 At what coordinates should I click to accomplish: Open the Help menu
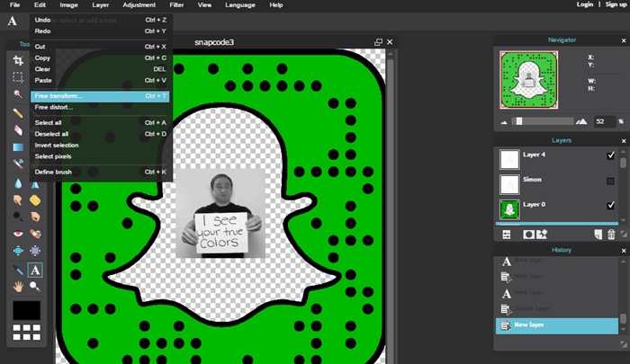click(276, 4)
